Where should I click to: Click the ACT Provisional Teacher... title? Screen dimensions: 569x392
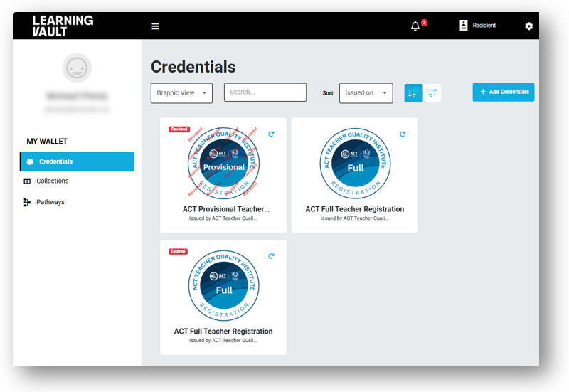[225, 209]
